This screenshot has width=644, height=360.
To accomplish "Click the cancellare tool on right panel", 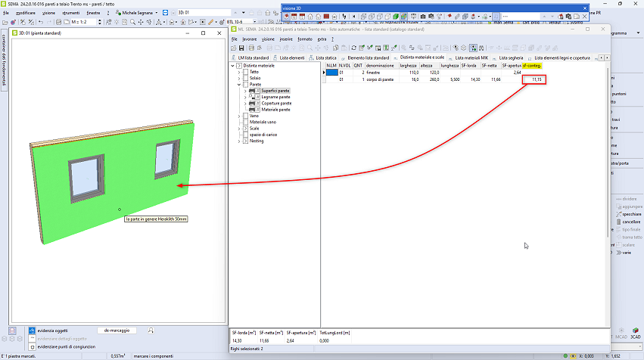I will (631, 221).
